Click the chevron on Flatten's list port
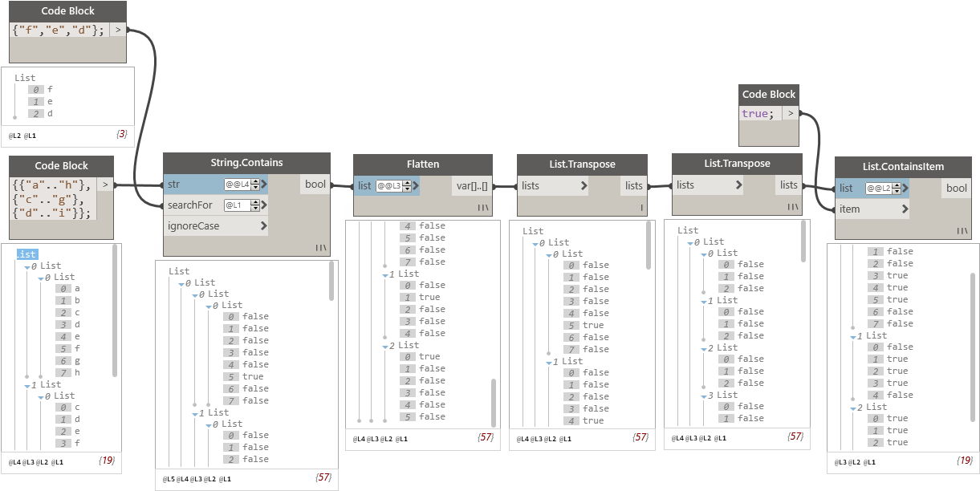Screen dimensions: 980x491 coord(416,185)
